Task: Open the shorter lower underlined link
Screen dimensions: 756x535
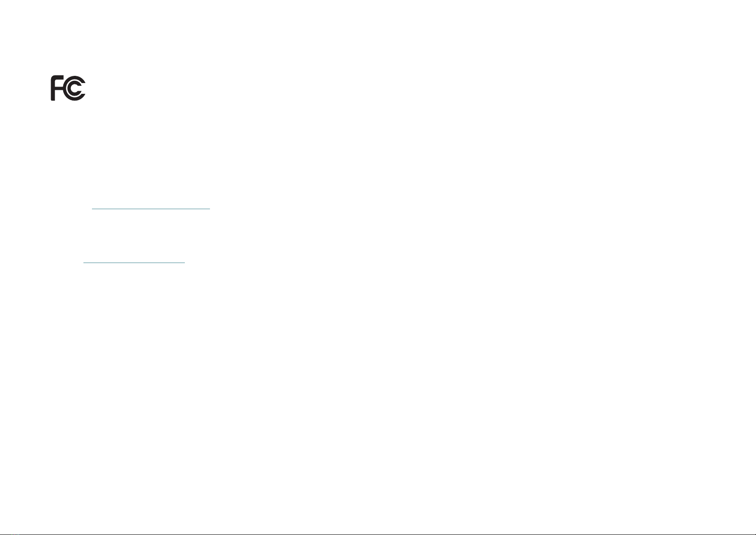Action: tap(134, 262)
